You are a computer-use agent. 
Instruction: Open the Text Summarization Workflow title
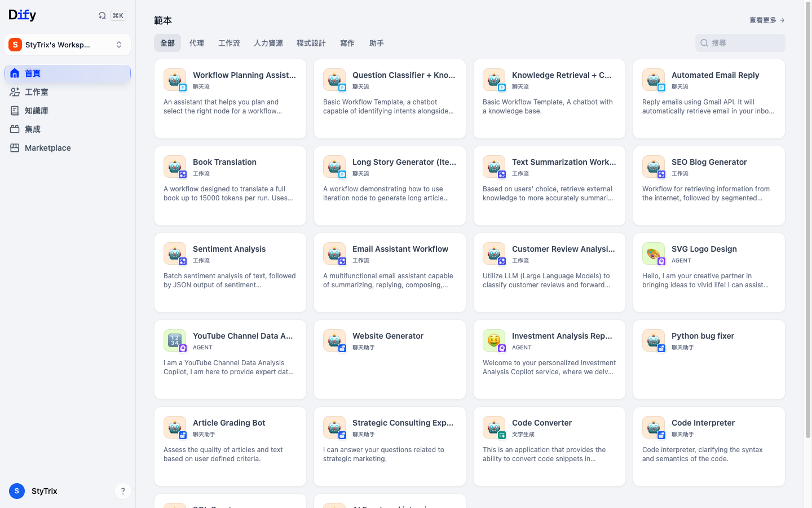564,162
